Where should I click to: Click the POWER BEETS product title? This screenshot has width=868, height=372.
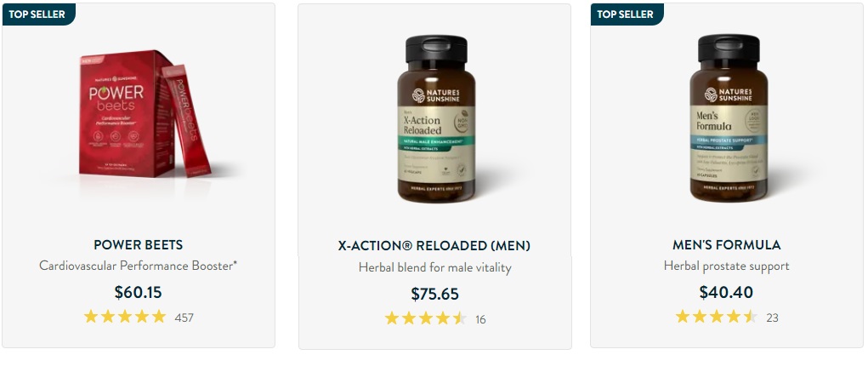pos(139,244)
